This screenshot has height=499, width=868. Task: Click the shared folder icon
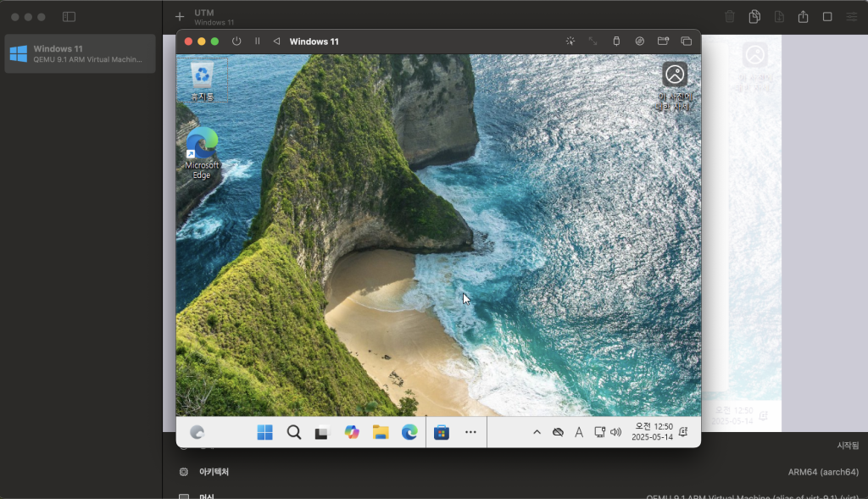pos(663,42)
